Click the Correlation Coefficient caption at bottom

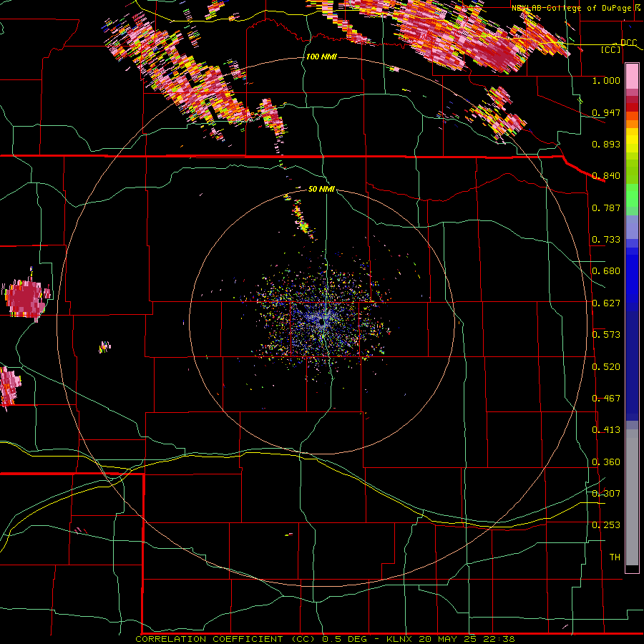pyautogui.click(x=325, y=639)
